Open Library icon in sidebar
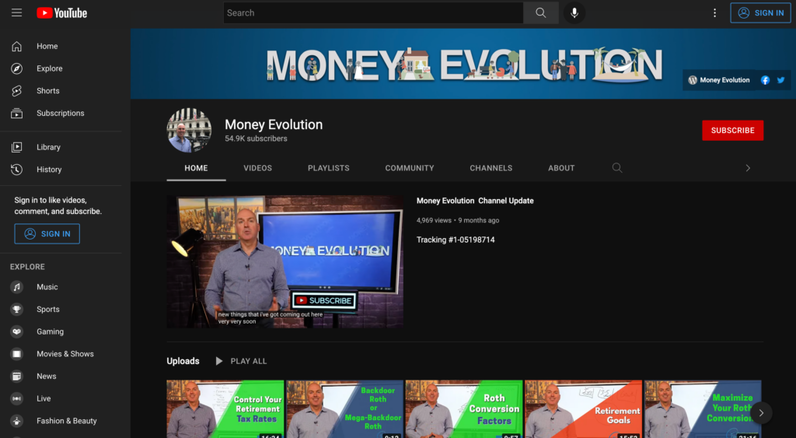This screenshot has height=438, width=796. [x=17, y=147]
